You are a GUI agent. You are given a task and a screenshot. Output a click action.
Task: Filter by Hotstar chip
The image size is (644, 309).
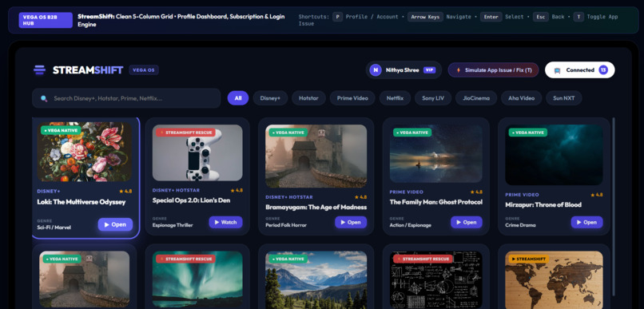(x=308, y=98)
